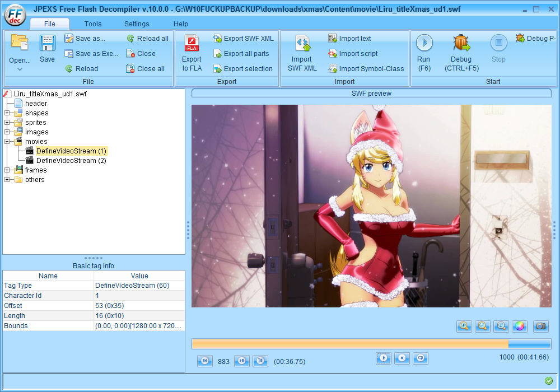The image size is (560, 392).
Task: Click Close all in File group
Action: click(146, 68)
